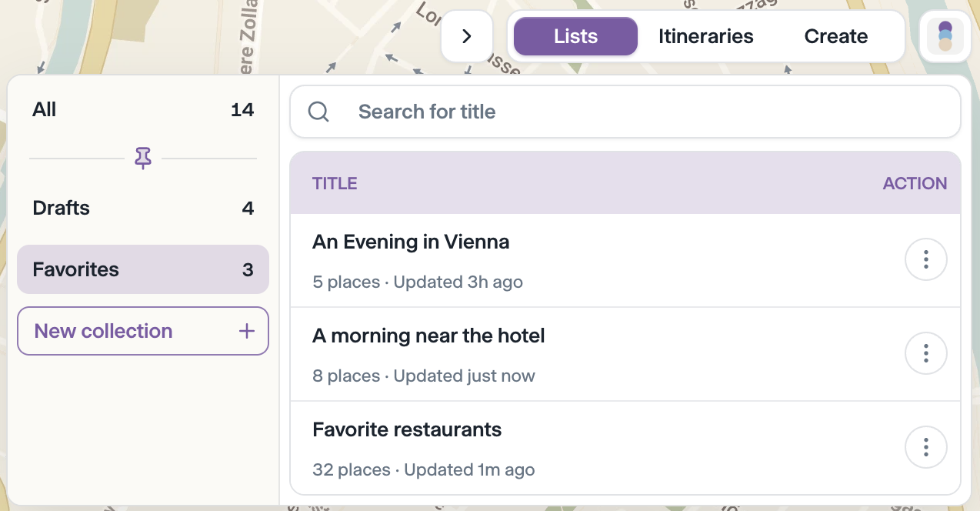Image resolution: width=980 pixels, height=511 pixels.
Task: Open actions menu for An Evening in Vienna
Action: (926, 260)
